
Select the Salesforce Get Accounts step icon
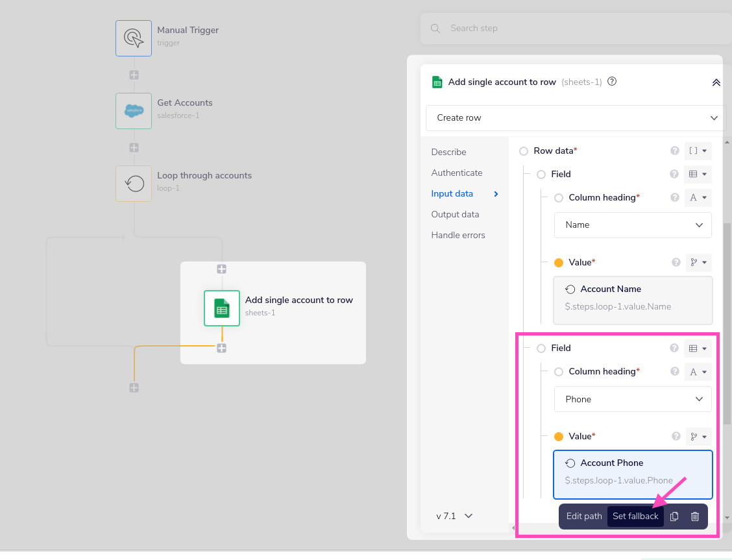134,110
